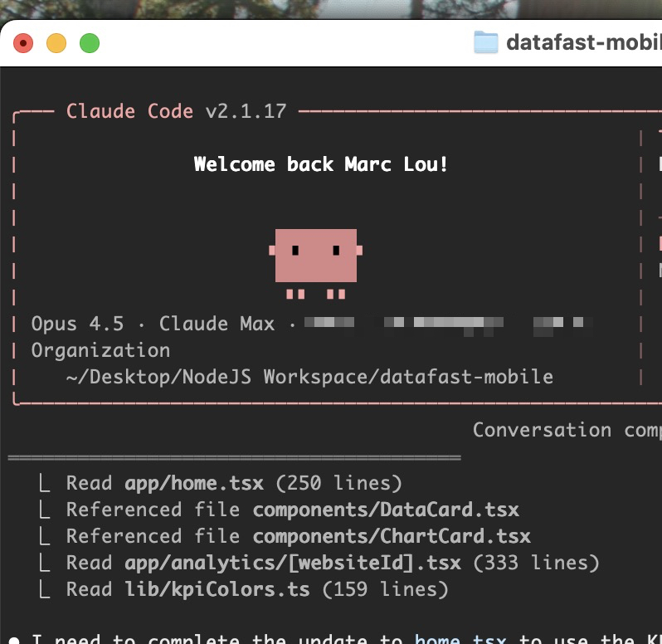Click the 'Opus 4.5' model label
The image size is (662, 644).
click(x=78, y=324)
